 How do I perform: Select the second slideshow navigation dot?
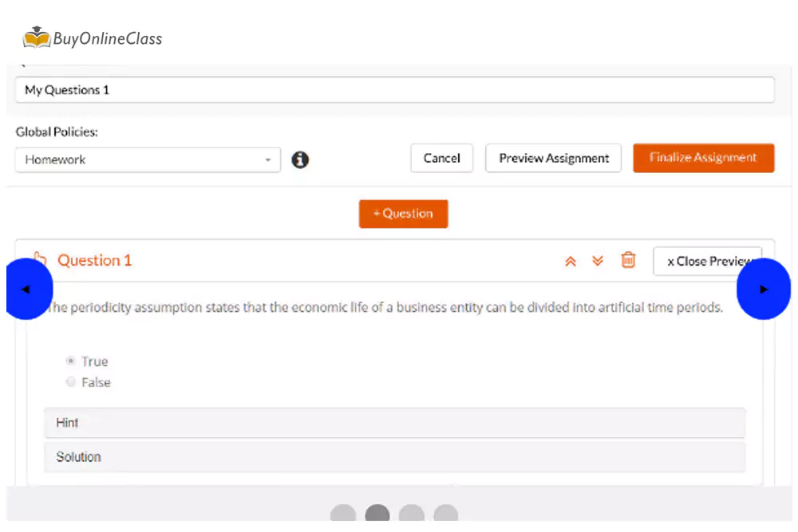point(377,513)
